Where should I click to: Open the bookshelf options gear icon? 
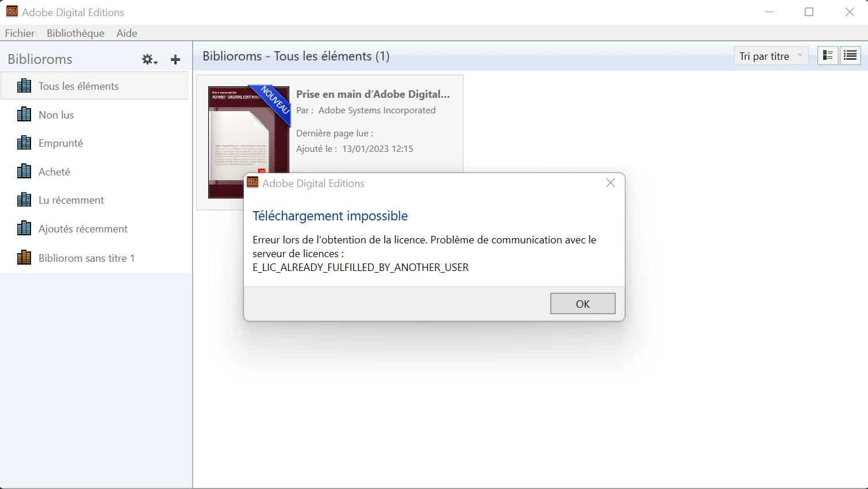tap(150, 59)
